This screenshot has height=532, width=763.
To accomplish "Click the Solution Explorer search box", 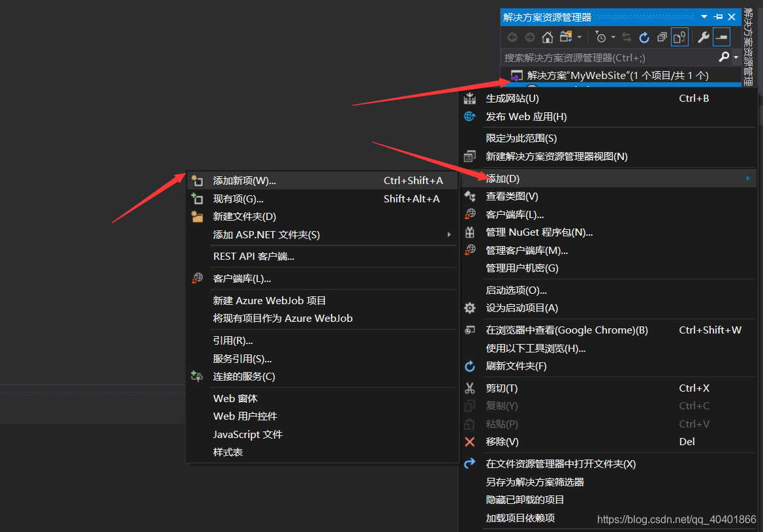I will pos(608,58).
